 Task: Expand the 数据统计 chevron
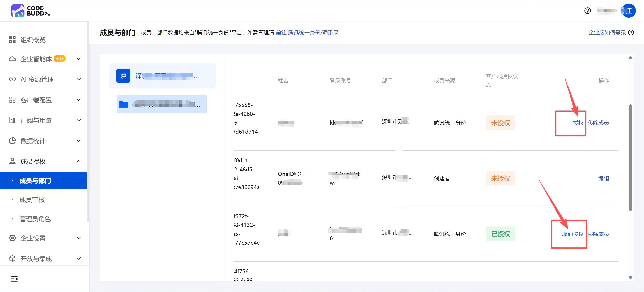coord(79,141)
